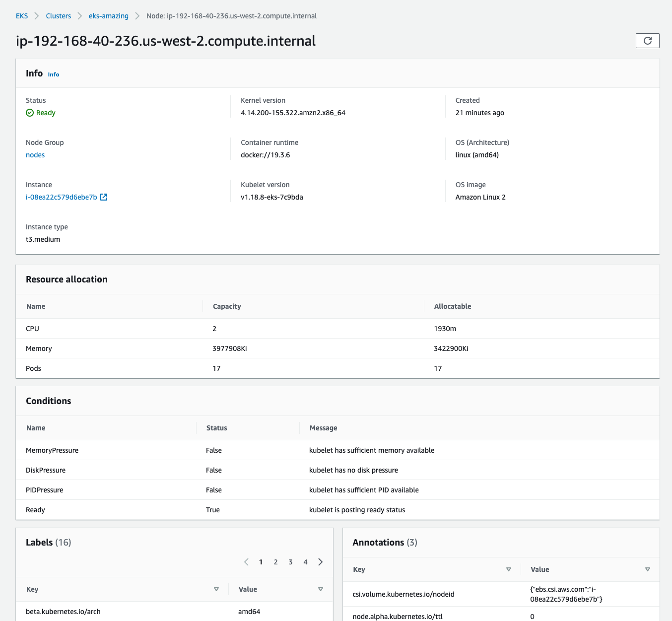Click the CPU row name

pos(32,329)
